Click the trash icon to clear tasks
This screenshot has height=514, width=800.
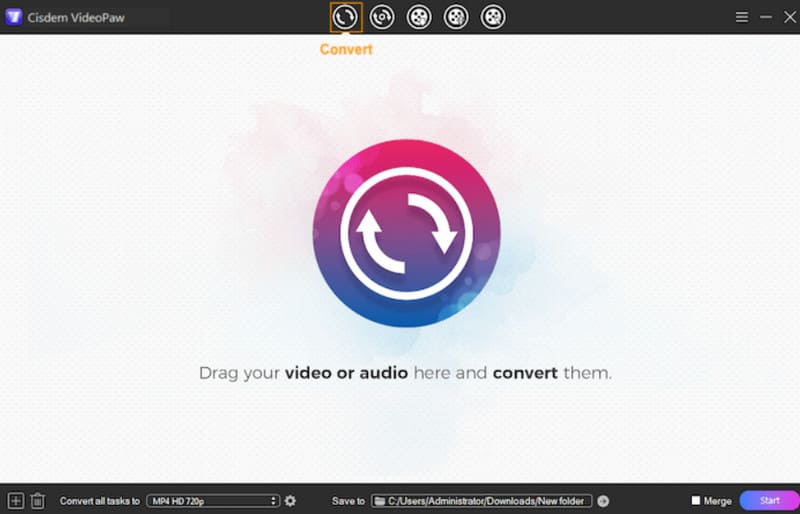point(38,501)
